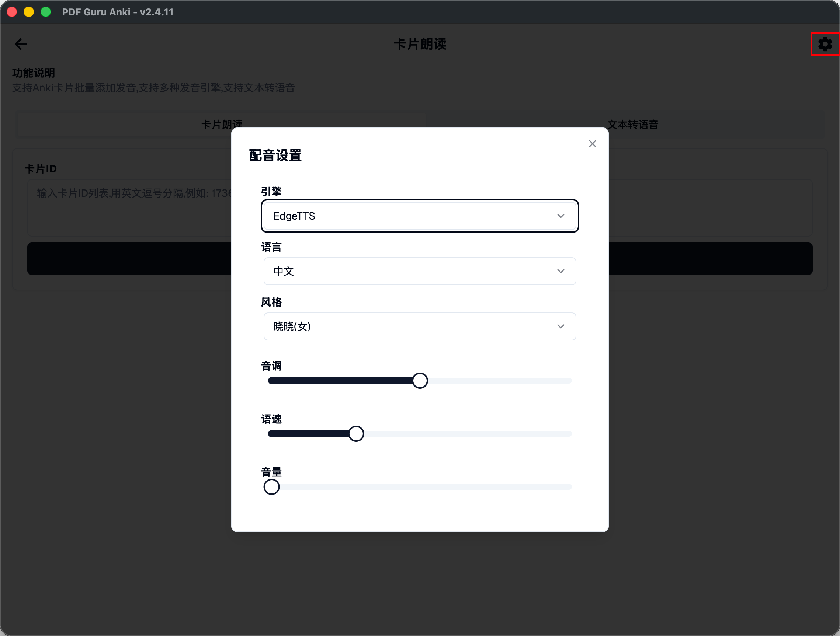Click the 语速 slider handle
Image resolution: width=840 pixels, height=636 pixels.
[x=356, y=434]
